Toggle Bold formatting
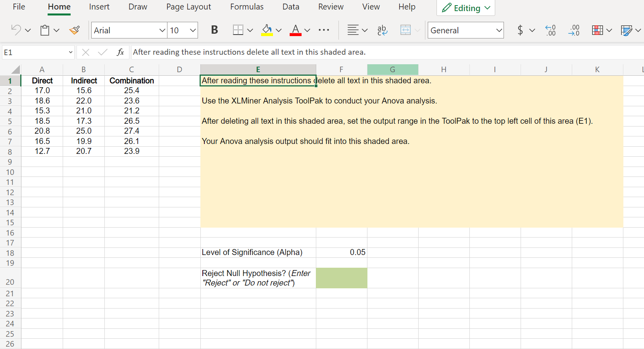This screenshot has height=349, width=644. point(214,30)
